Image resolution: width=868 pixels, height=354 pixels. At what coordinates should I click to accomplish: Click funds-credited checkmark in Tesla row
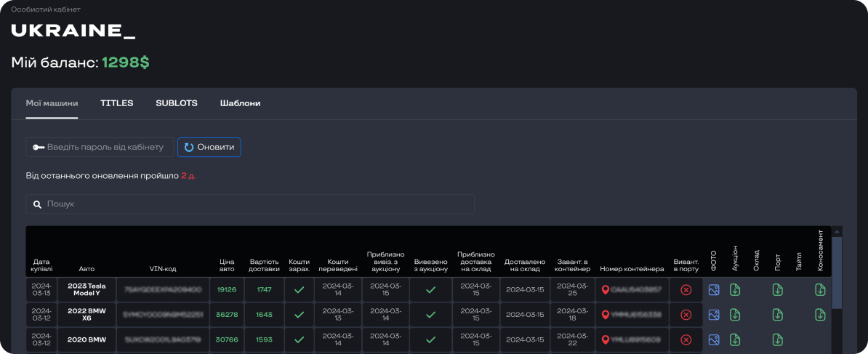299,290
